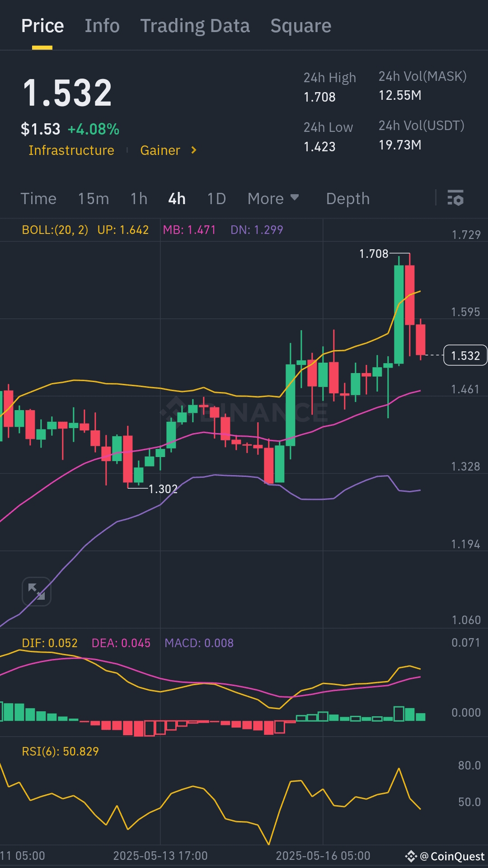Image resolution: width=488 pixels, height=868 pixels.
Task: Click the 1.532 price label on axis
Action: (465, 356)
